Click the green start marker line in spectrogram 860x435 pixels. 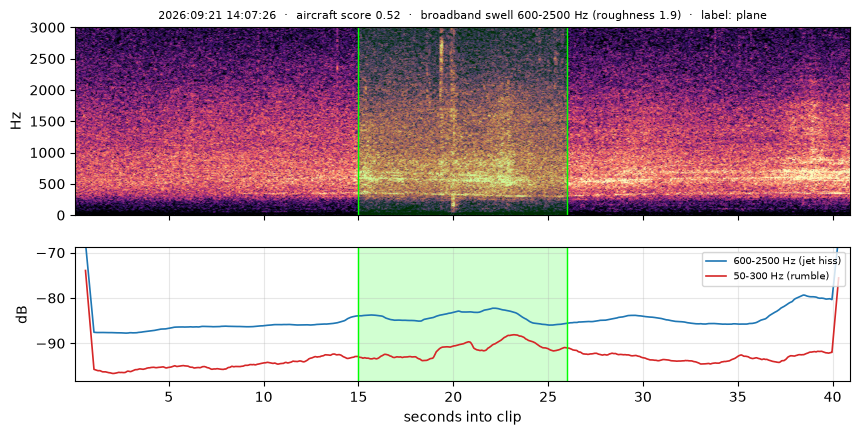click(x=359, y=121)
